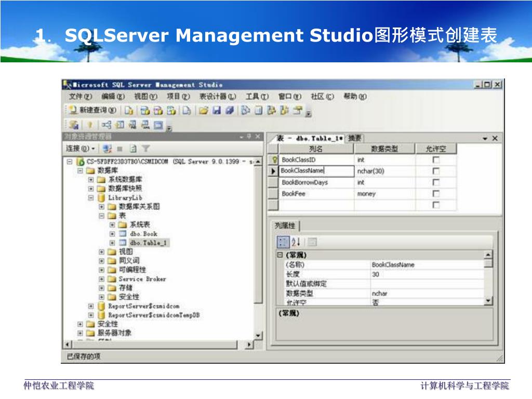
Task: Click the 数据库 folder icon
Action: pos(90,170)
